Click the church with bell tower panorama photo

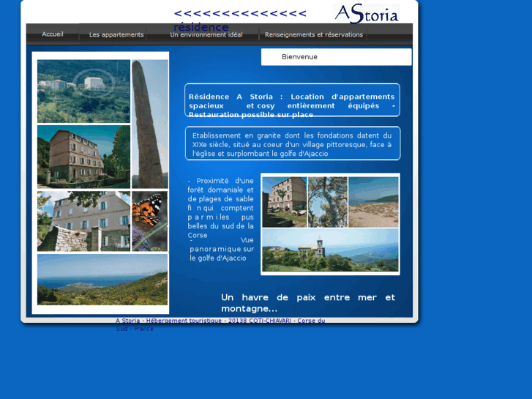point(331,250)
